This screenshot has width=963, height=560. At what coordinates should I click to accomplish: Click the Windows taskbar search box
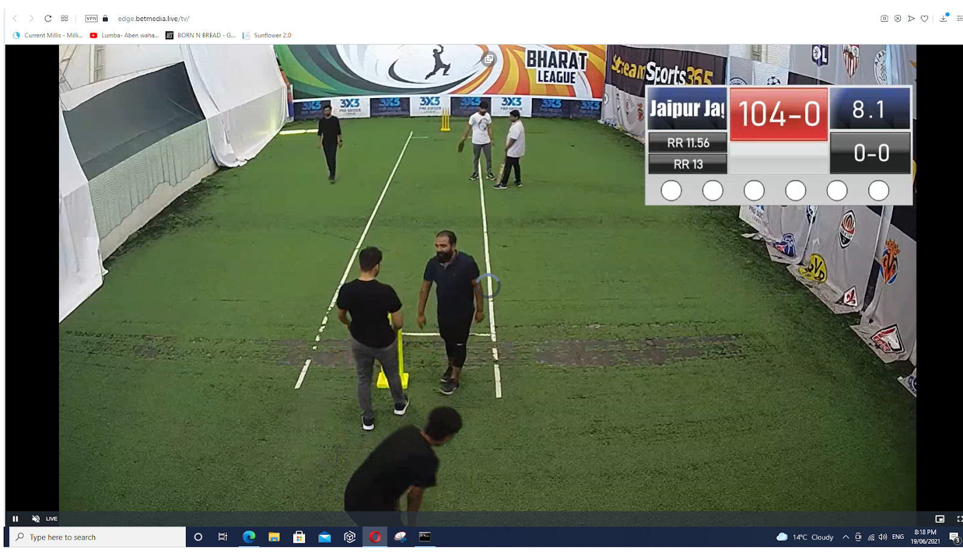[x=98, y=537]
